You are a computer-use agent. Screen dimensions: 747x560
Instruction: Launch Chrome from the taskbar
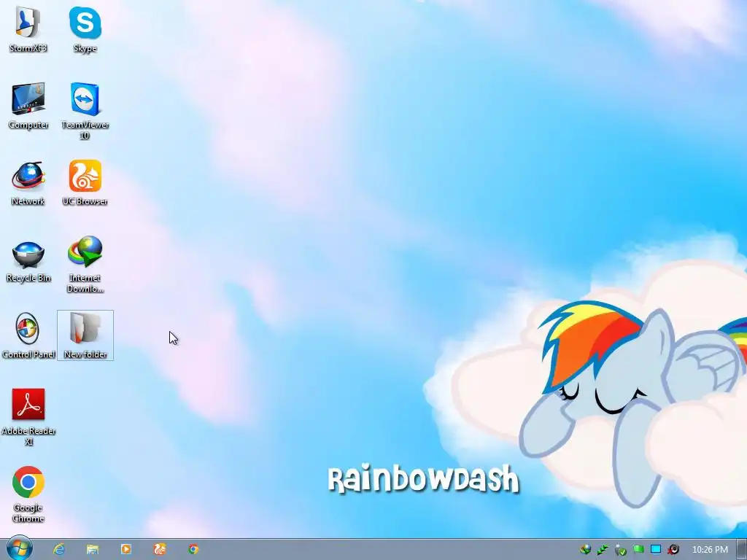point(193,549)
